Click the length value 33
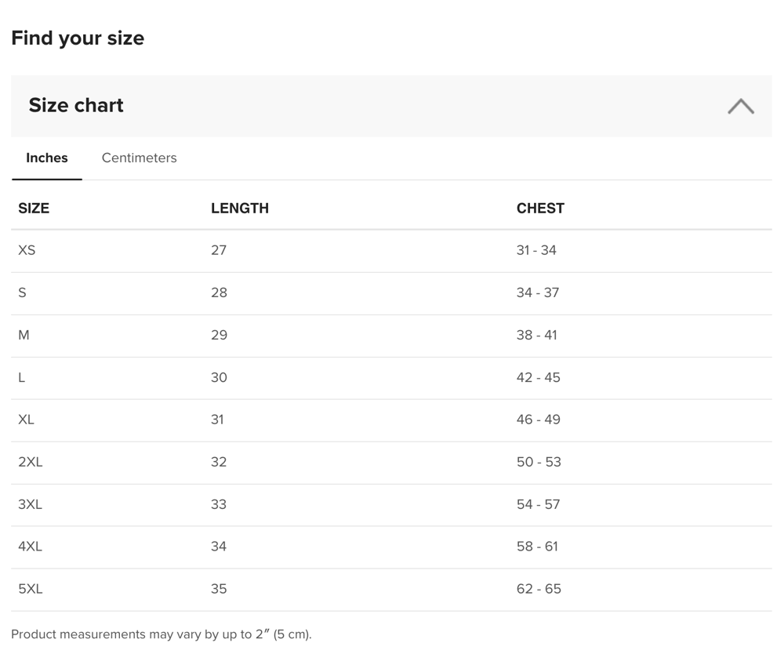This screenshot has height=672, width=784. (219, 504)
